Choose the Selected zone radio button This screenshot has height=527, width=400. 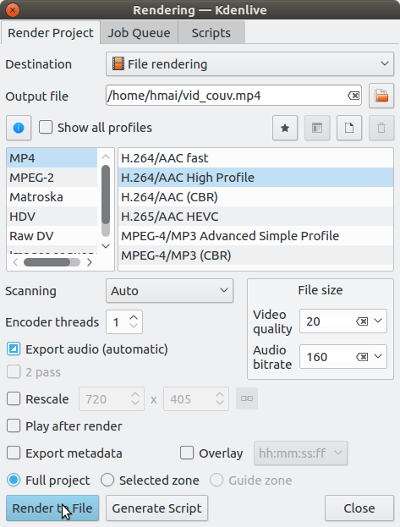pos(108,480)
